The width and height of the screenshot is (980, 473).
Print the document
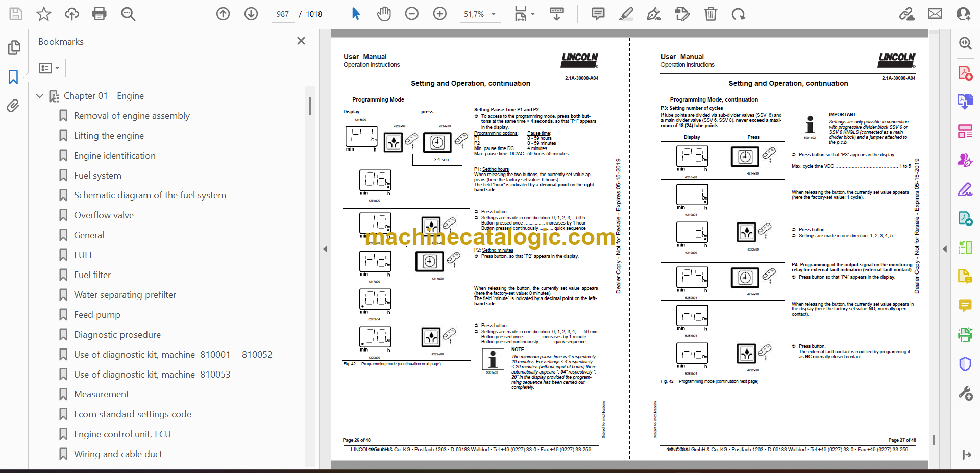pyautogui.click(x=100, y=14)
